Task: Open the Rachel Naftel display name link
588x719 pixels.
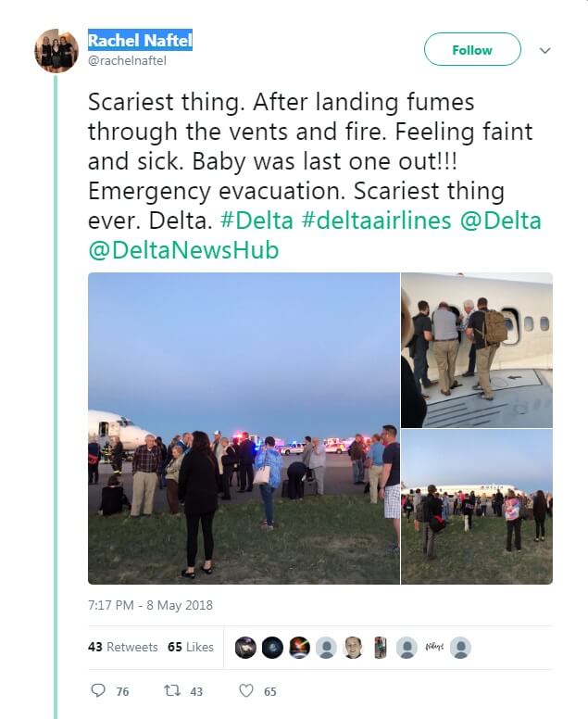Action: coord(140,41)
